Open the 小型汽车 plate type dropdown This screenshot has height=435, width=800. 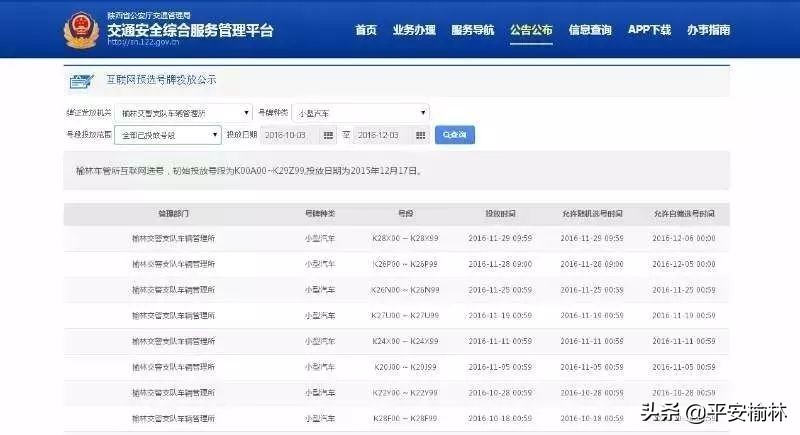click(358, 113)
